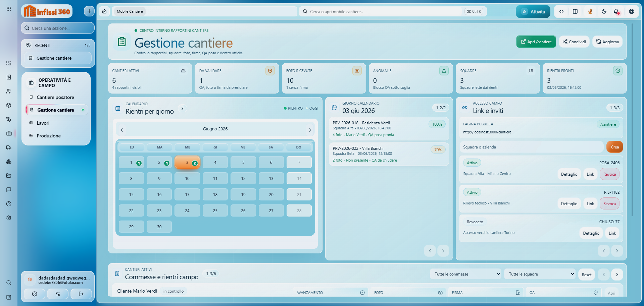Open the folder icon in the left rail
The width and height of the screenshot is (644, 306).
9,176
